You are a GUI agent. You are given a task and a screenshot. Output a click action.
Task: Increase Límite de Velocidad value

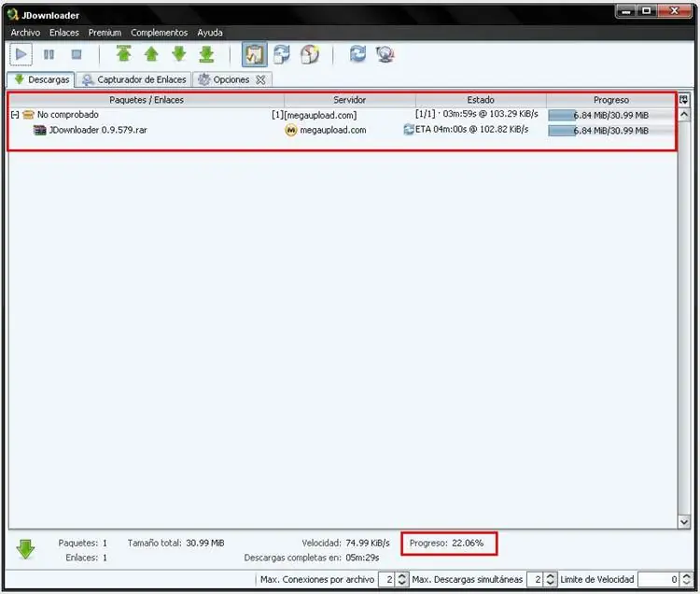click(x=687, y=575)
